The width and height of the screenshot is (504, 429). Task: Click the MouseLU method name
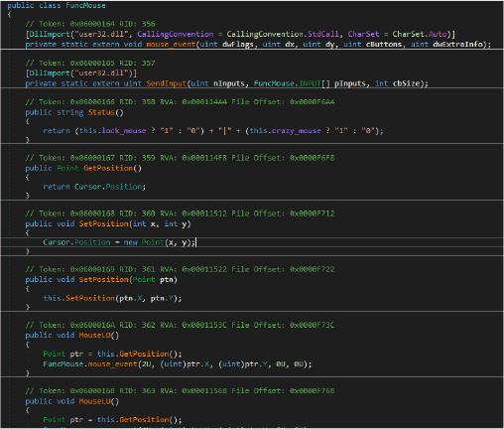pyautogui.click(x=94, y=401)
